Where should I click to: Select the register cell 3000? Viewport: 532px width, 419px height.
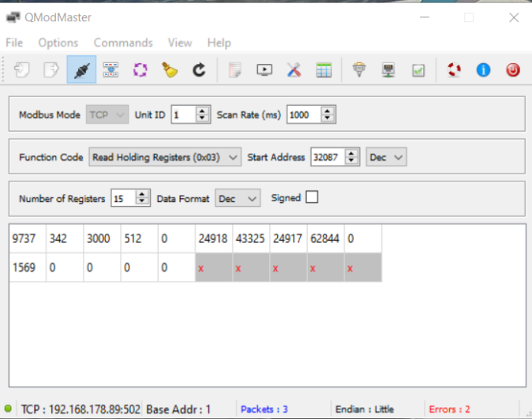(x=102, y=238)
